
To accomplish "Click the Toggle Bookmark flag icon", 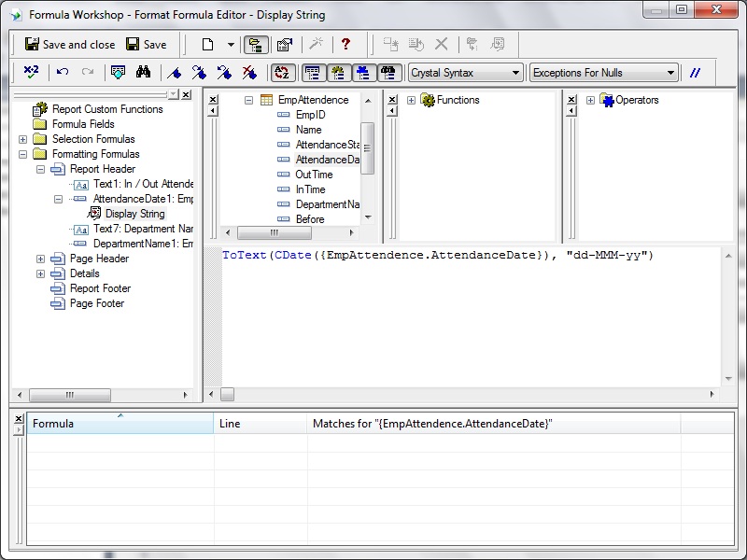I will [x=175, y=73].
